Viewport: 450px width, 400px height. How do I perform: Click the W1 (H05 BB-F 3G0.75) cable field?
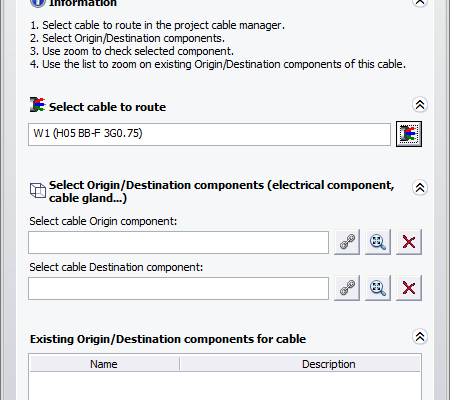click(x=209, y=134)
